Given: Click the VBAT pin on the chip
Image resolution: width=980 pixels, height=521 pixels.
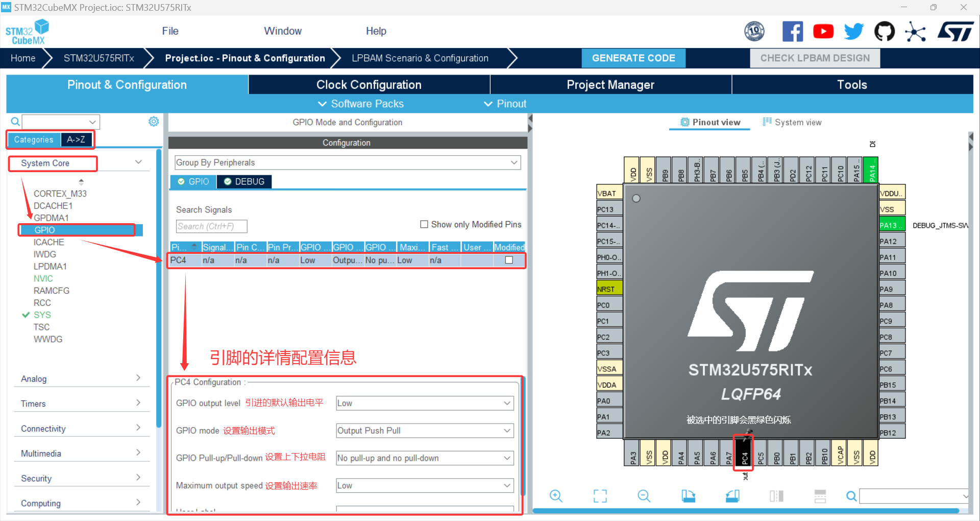Looking at the screenshot, I should 609,193.
